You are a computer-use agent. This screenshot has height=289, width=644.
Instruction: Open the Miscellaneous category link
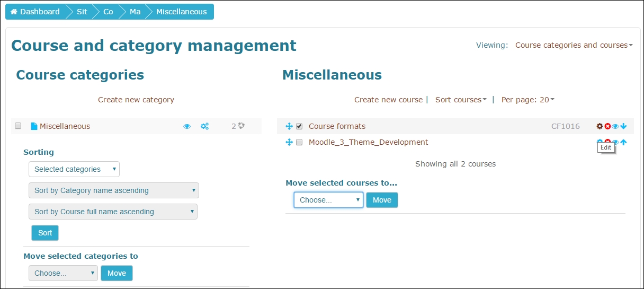pos(65,126)
